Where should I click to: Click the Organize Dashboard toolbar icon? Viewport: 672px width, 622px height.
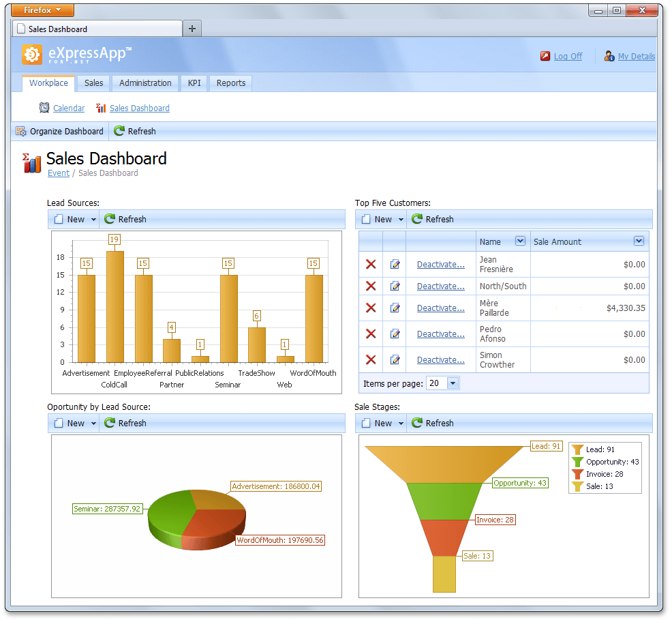(21, 132)
